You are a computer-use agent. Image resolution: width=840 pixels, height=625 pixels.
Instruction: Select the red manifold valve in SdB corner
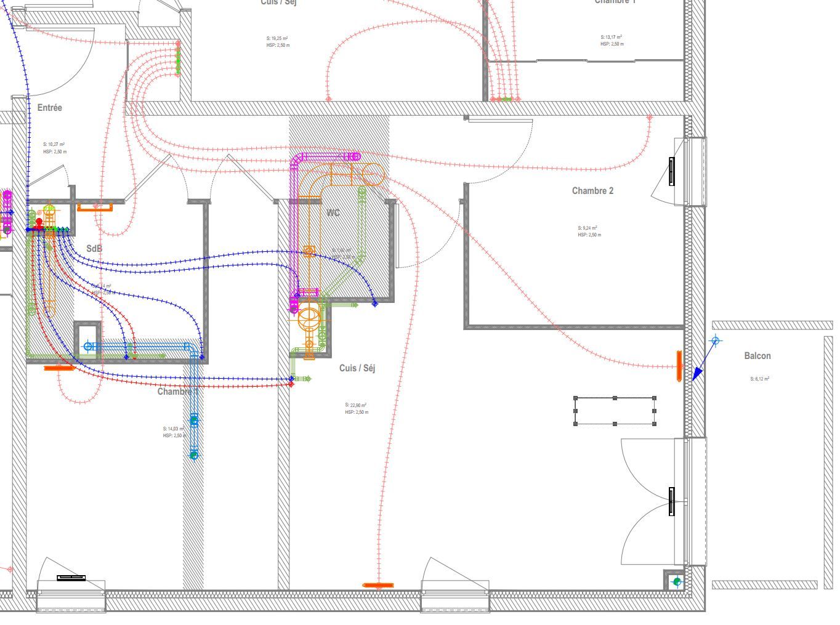(39, 223)
